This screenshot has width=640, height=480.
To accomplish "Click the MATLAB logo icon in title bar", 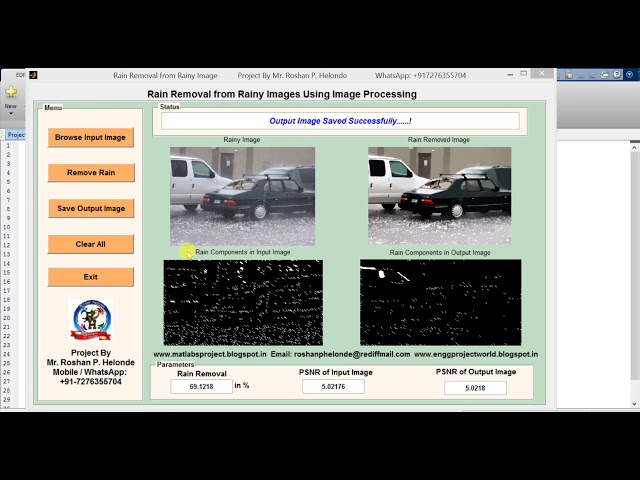I will (33, 75).
